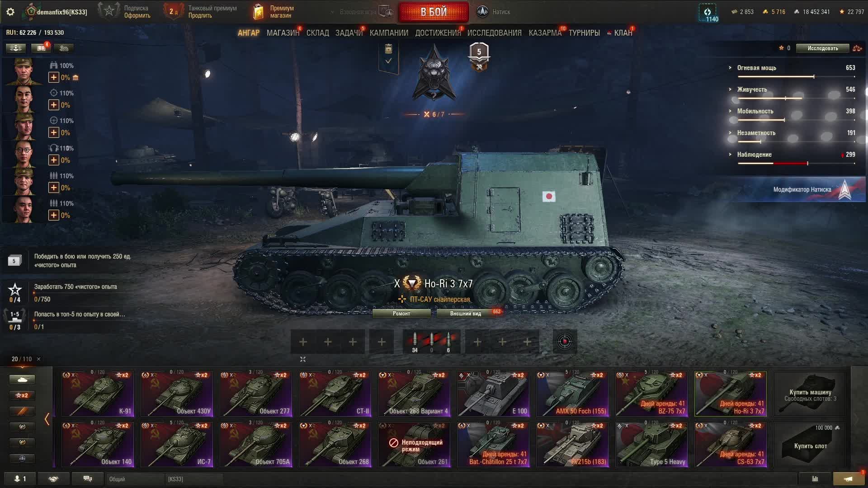
Task: Reset carousel filter counter with the x
Action: 38,359
